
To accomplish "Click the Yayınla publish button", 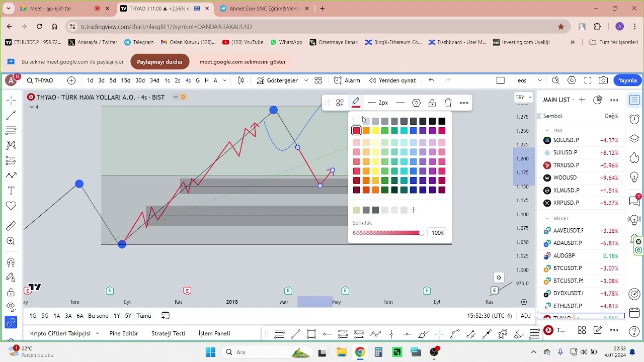I will click(627, 80).
